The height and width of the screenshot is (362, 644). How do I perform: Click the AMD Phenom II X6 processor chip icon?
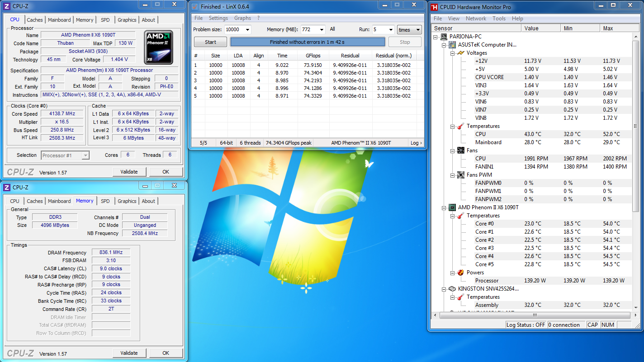(452, 207)
